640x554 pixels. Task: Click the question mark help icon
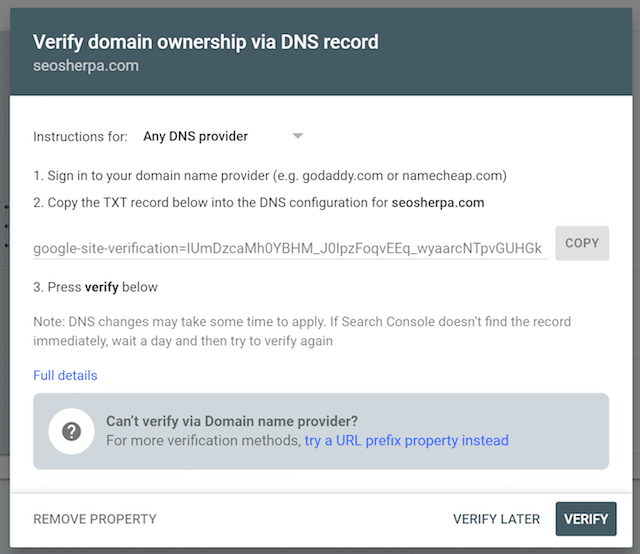coord(71,431)
